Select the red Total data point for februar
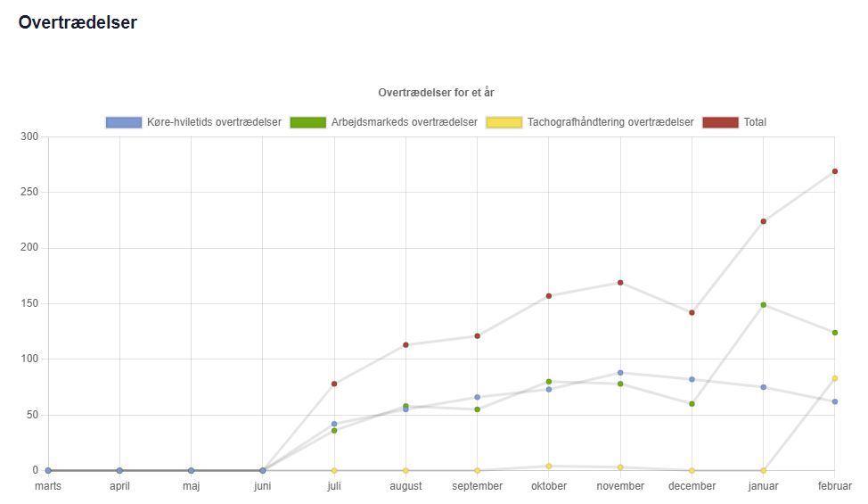Screen dimensions: 868x504 point(835,171)
